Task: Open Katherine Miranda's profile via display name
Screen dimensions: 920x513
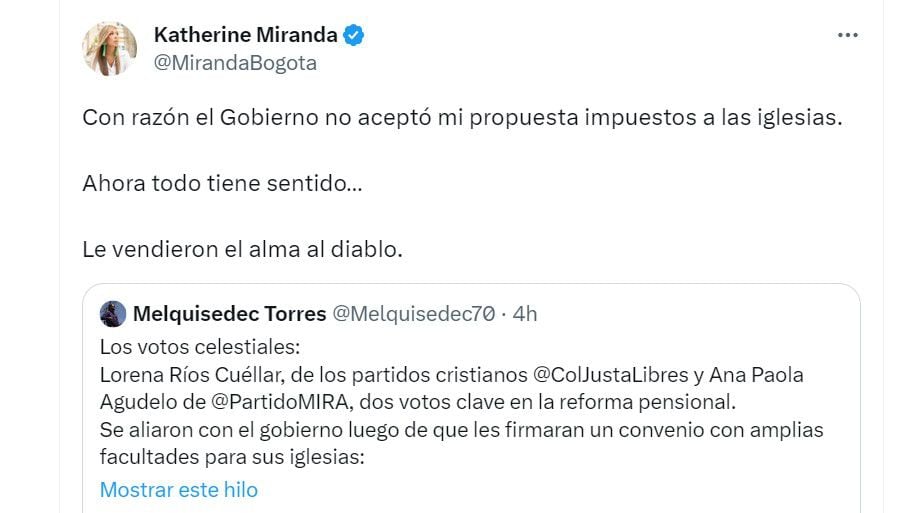Action: (245, 35)
